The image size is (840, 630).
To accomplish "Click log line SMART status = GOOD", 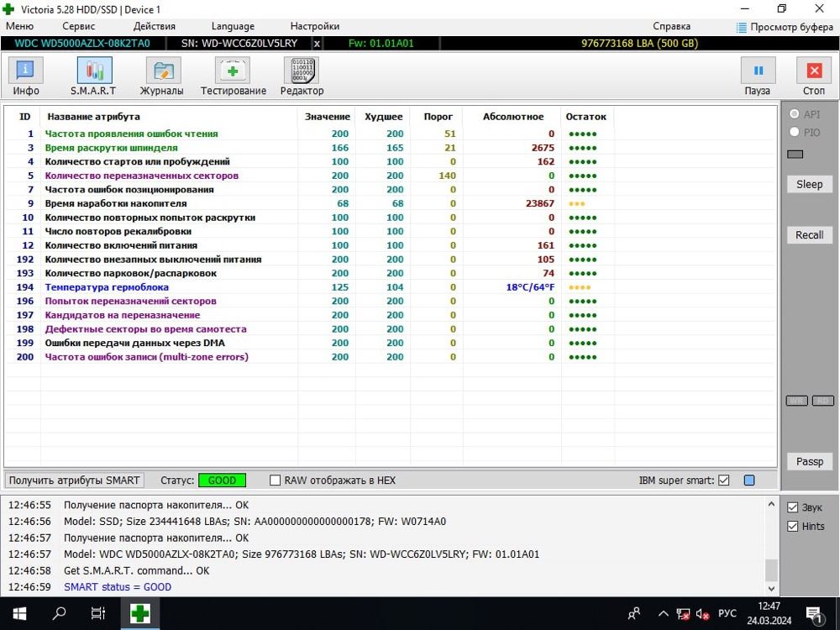I will (x=118, y=587).
